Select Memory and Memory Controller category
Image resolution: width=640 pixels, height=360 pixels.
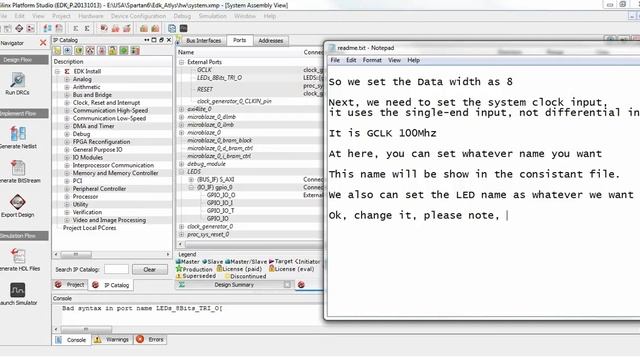pyautogui.click(x=116, y=173)
